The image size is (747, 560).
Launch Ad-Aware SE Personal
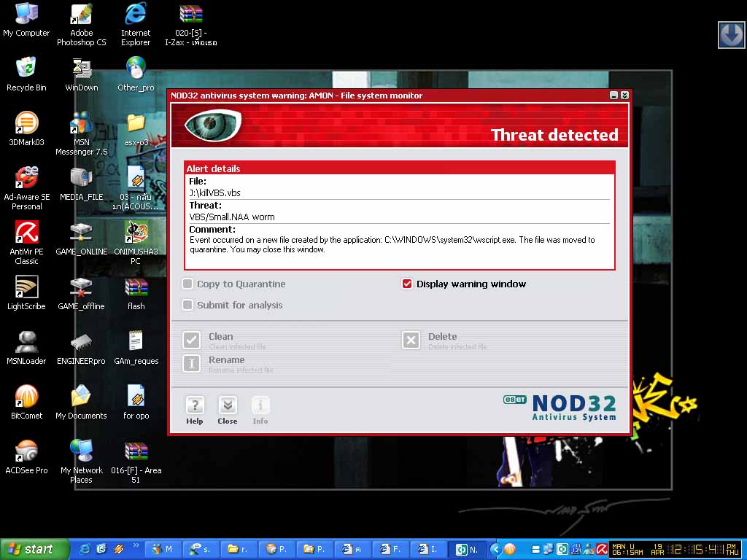tap(26, 188)
